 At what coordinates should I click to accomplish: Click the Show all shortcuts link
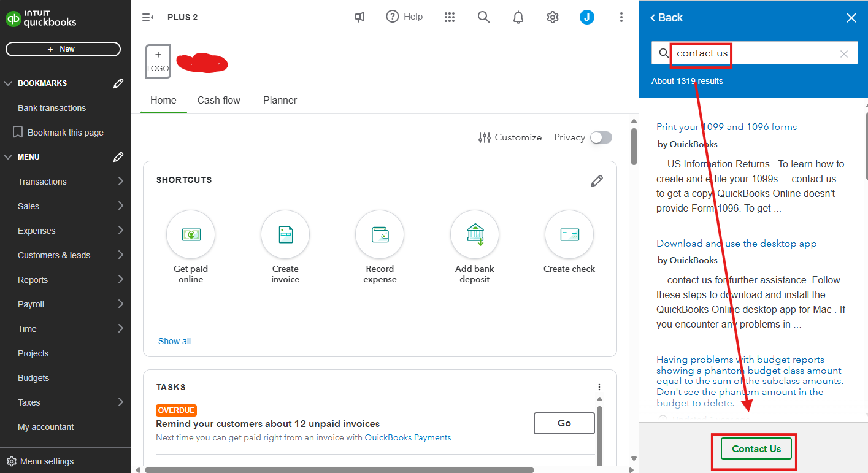pos(174,341)
